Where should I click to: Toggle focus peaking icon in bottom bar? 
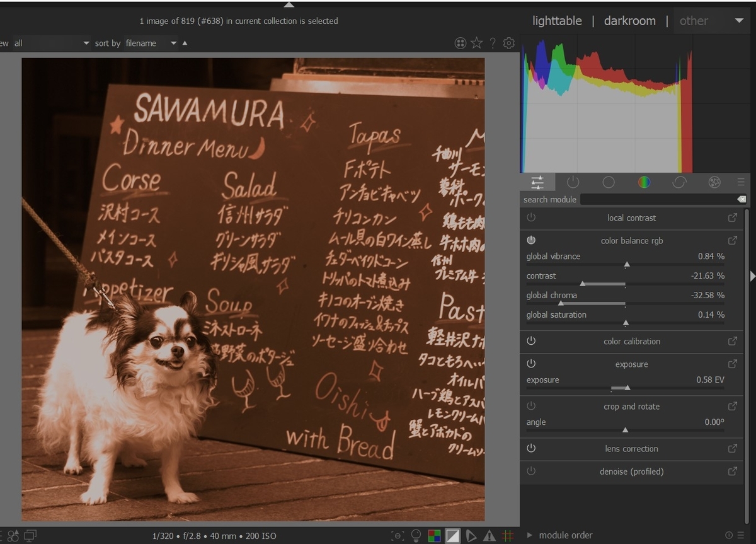click(398, 536)
